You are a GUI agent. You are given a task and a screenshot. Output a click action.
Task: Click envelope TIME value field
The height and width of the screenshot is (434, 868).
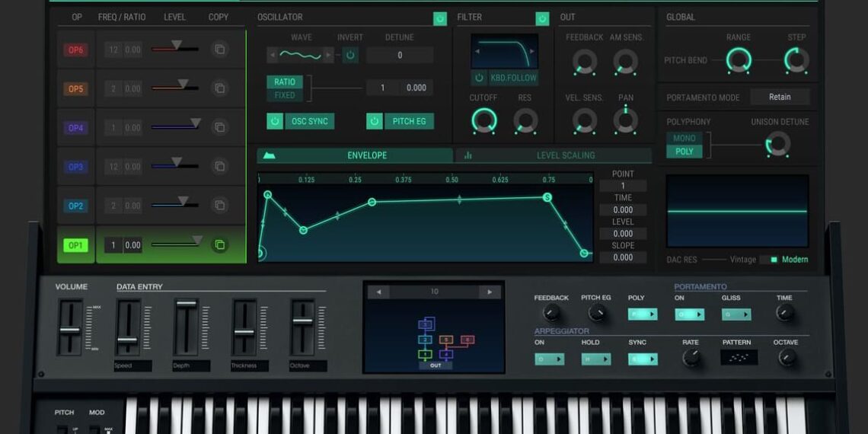point(623,210)
